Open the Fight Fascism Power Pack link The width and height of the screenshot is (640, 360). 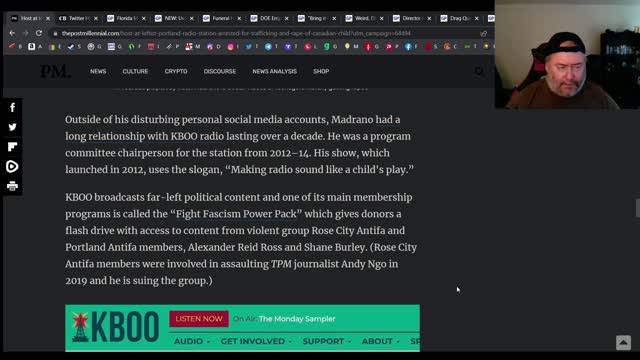236,214
